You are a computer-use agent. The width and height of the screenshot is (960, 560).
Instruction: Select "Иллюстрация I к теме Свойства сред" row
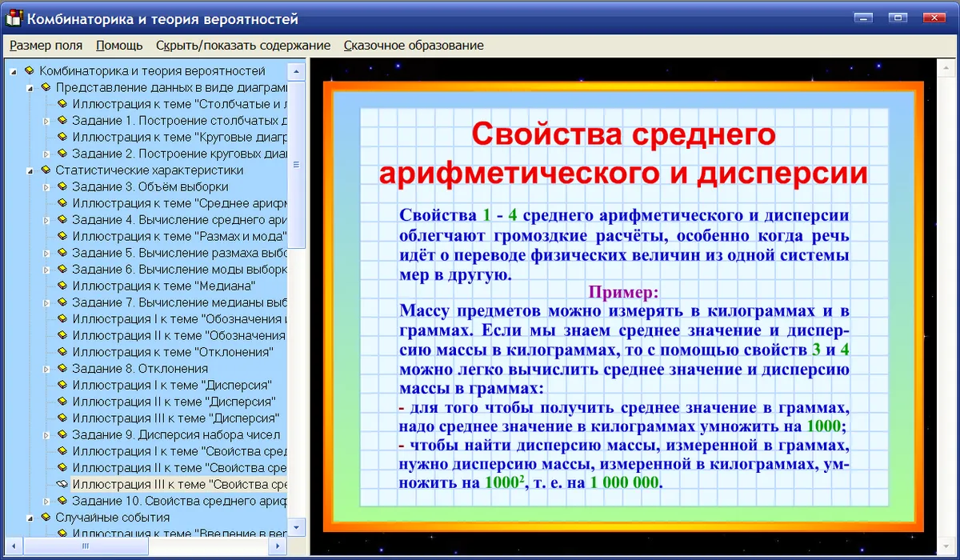click(179, 451)
